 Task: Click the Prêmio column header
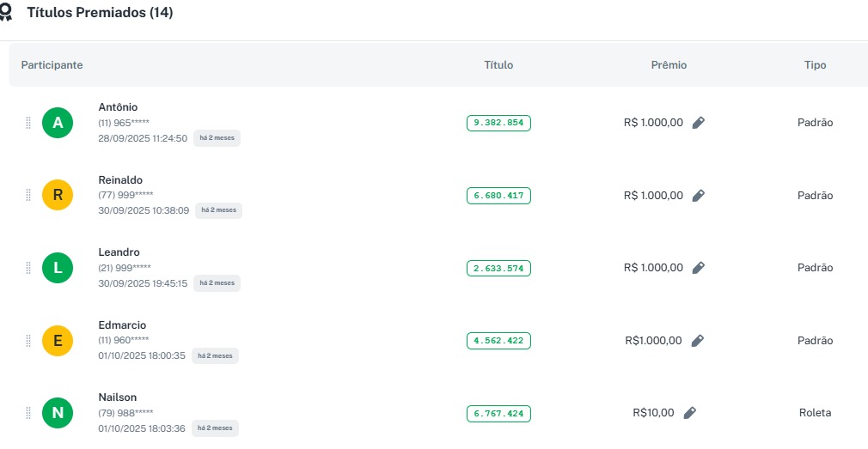point(669,65)
